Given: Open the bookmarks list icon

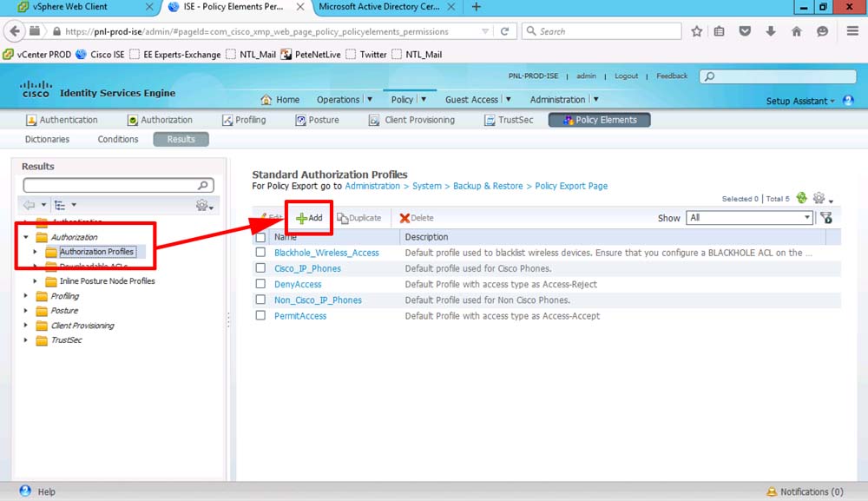Looking at the screenshot, I should tap(719, 31).
